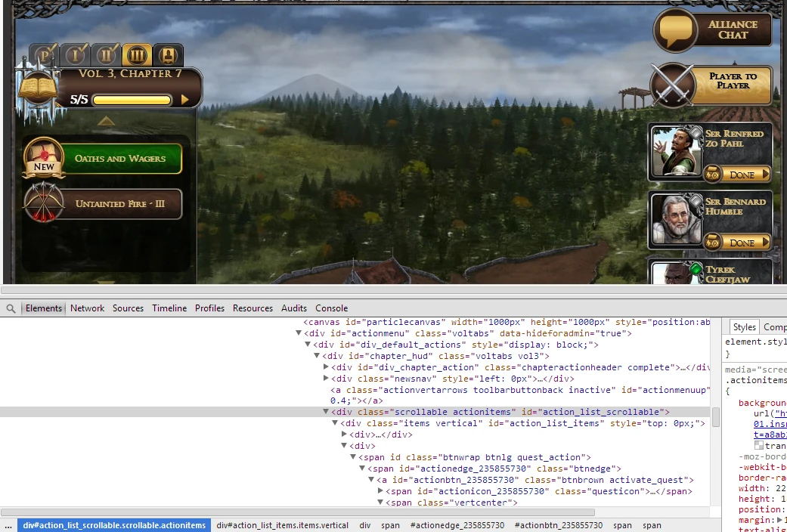Screen dimensions: 787x532
Task: Expand the newsnav div node
Action: (326, 379)
